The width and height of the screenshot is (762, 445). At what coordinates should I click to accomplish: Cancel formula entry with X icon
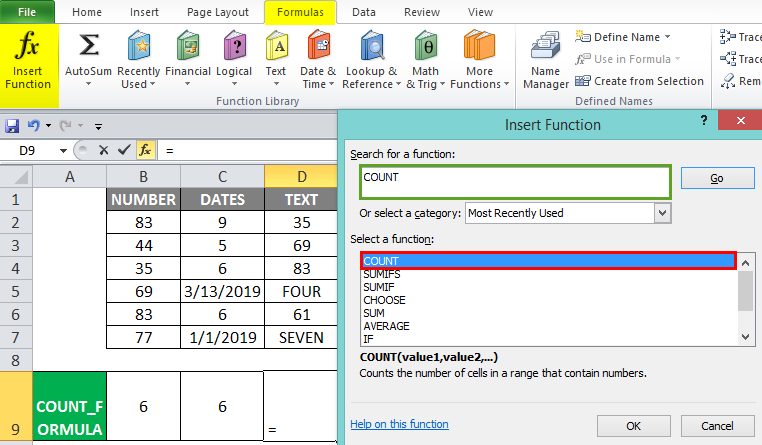pyautogui.click(x=103, y=151)
